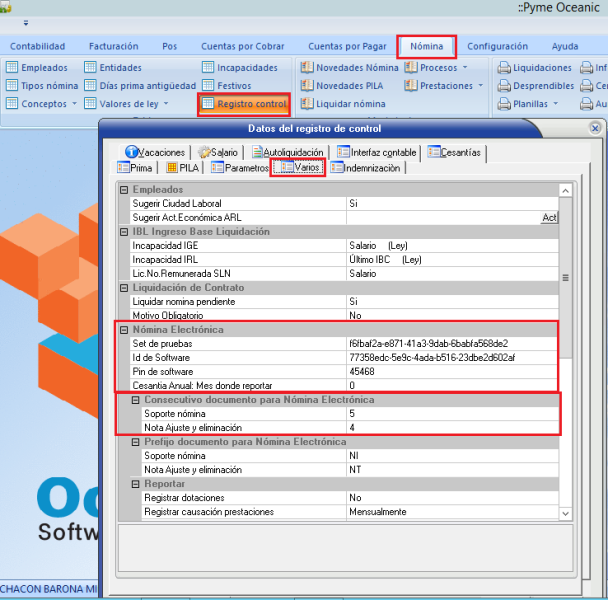The height and width of the screenshot is (600, 608).
Task: Collapse the Liquidación de Contrato group
Action: [124, 287]
